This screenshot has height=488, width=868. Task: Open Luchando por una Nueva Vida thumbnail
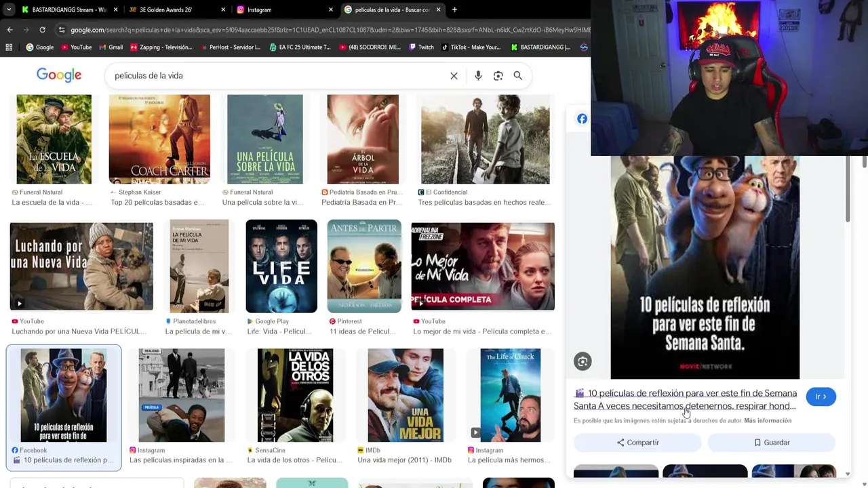click(81, 266)
